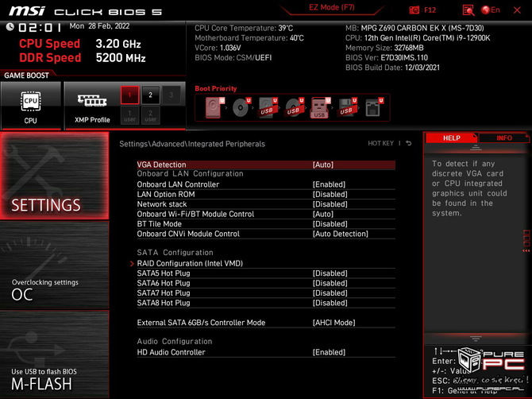
Task: Click the Boot Priority heading
Action: pyautogui.click(x=216, y=89)
